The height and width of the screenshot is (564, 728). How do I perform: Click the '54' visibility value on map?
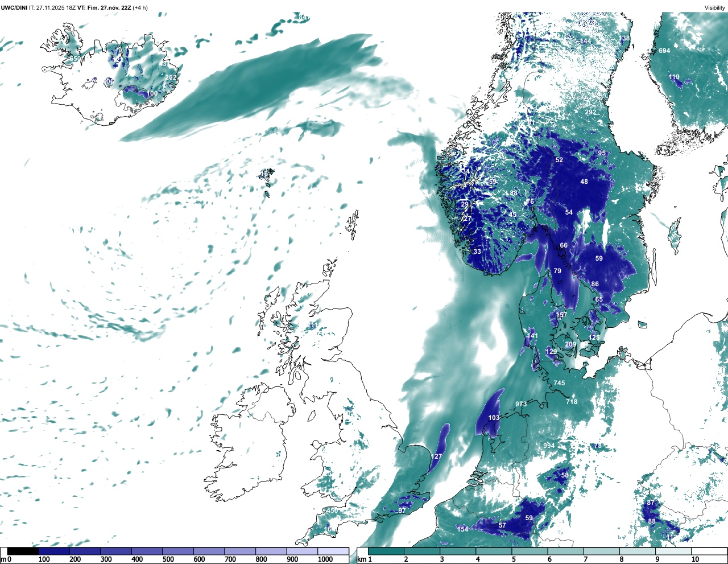(x=569, y=212)
